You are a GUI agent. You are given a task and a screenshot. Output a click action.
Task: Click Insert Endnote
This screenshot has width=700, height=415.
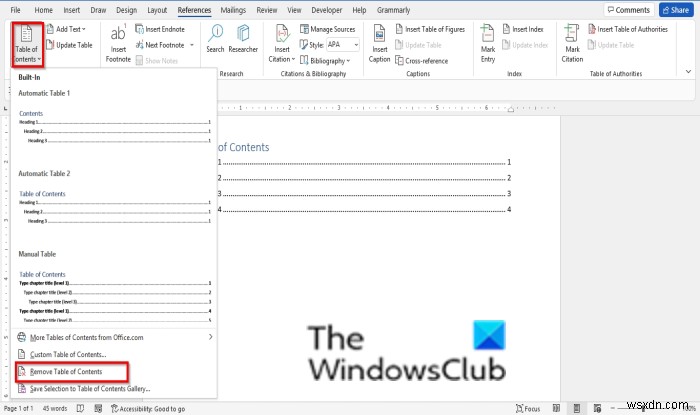[x=160, y=29]
